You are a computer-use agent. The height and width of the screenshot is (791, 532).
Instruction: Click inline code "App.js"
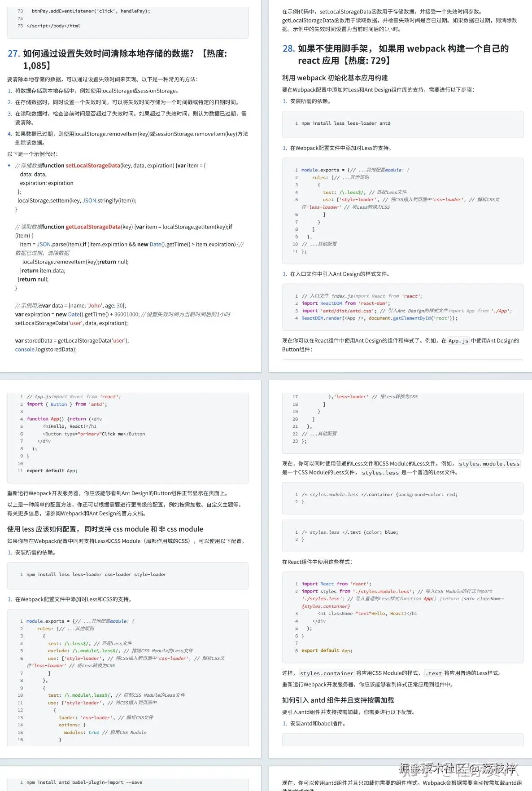click(458, 341)
